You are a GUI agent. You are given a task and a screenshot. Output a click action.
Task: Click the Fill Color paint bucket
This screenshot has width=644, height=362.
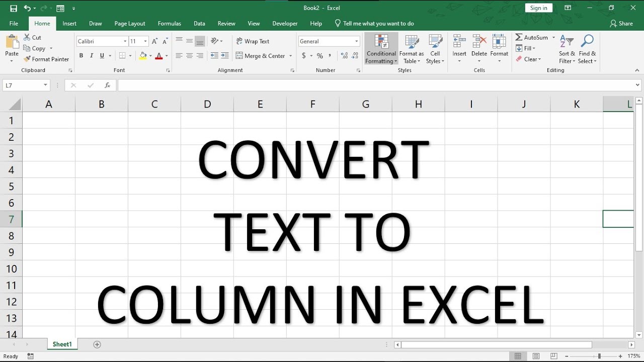coord(143,56)
